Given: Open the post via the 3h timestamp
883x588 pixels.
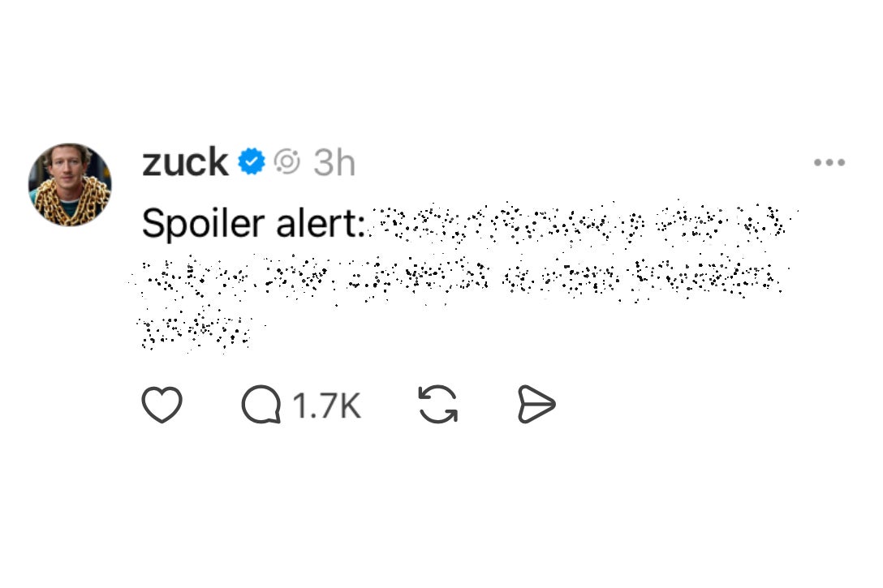Looking at the screenshot, I should click(334, 163).
